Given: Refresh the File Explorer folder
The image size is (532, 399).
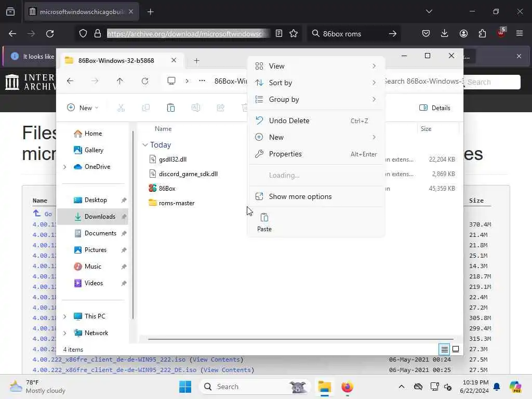Looking at the screenshot, I should pyautogui.click(x=145, y=81).
